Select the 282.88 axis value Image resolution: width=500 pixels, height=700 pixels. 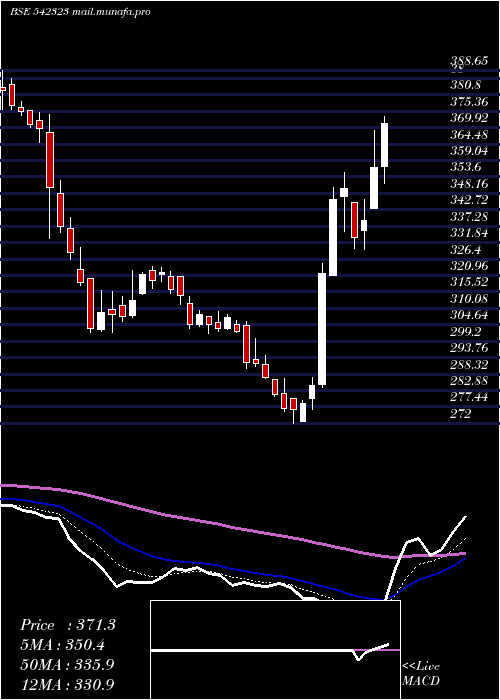[469, 380]
